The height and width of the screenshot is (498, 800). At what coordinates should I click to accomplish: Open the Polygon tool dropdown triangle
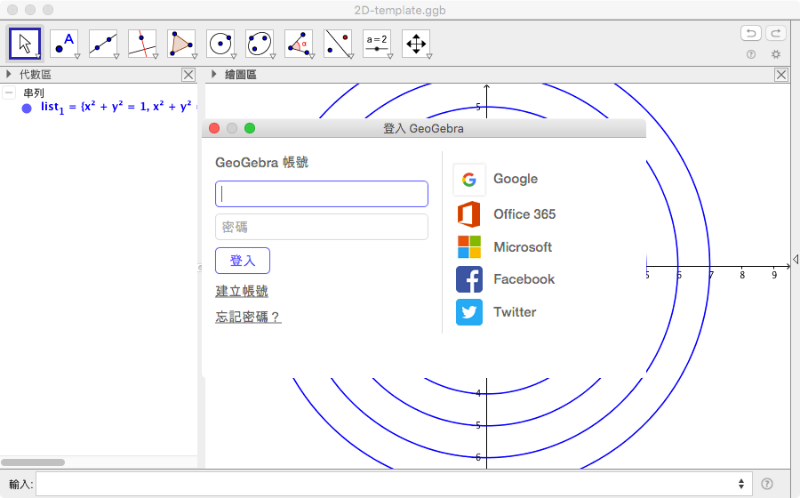pyautogui.click(x=194, y=56)
